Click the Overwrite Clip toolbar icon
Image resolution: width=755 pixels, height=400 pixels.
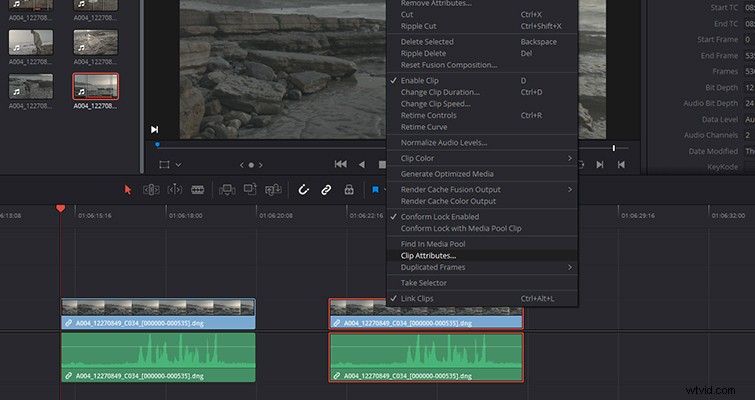[x=250, y=190]
